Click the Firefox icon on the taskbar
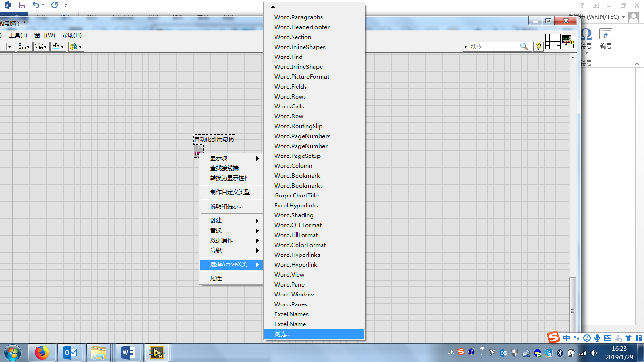 coord(42,353)
